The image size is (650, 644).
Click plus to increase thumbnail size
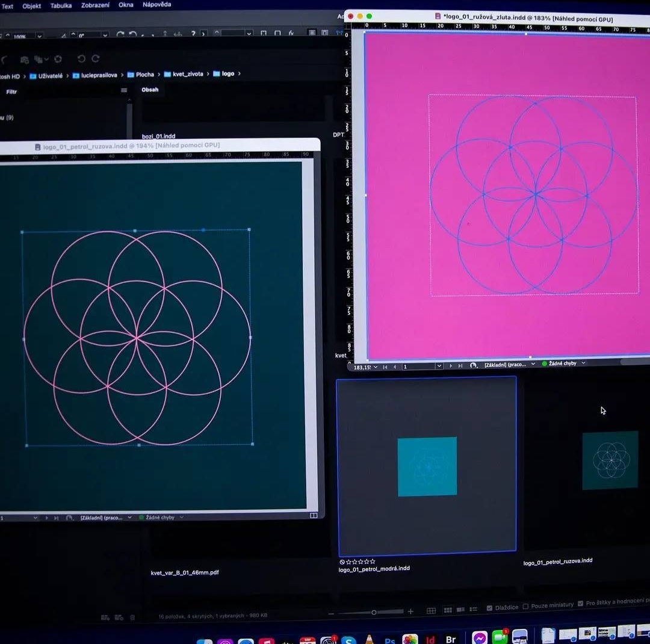coord(410,611)
